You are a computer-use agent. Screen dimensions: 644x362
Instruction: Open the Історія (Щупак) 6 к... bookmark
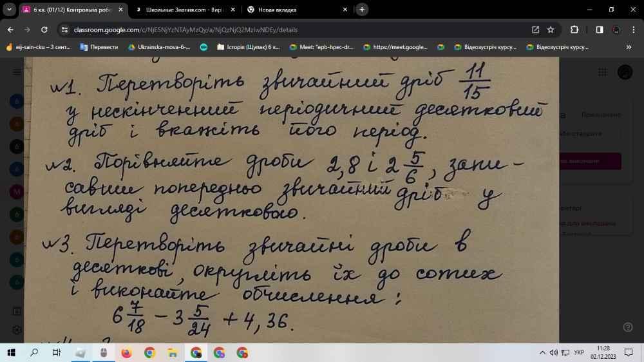click(249, 47)
